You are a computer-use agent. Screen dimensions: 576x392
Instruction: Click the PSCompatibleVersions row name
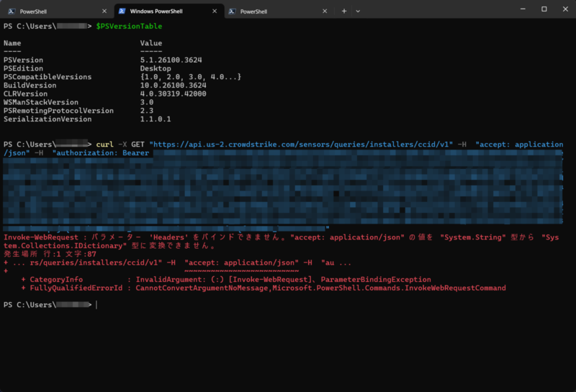pyautogui.click(x=48, y=77)
